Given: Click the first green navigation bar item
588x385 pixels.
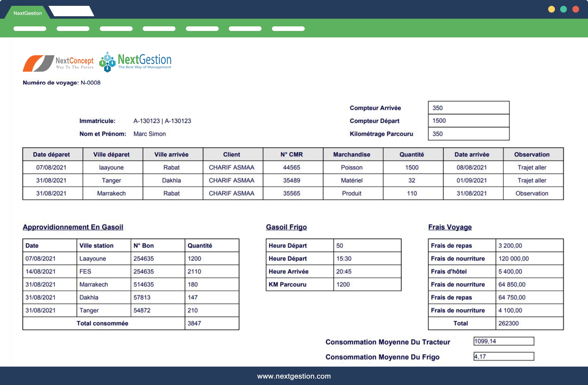Looking at the screenshot, I should tap(30, 29).
